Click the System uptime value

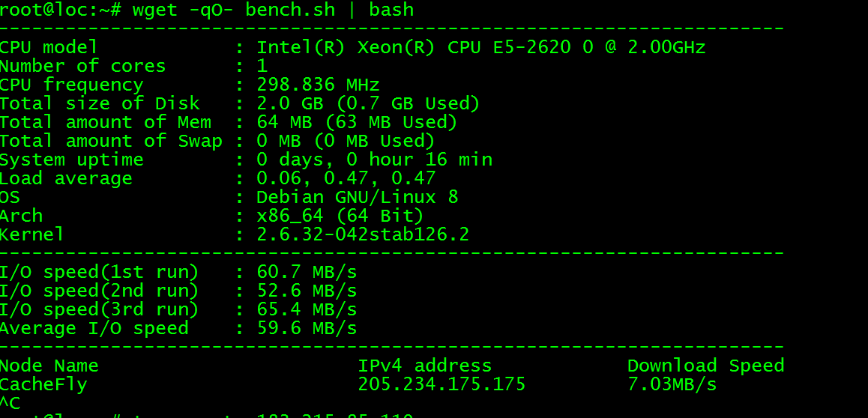(x=374, y=160)
